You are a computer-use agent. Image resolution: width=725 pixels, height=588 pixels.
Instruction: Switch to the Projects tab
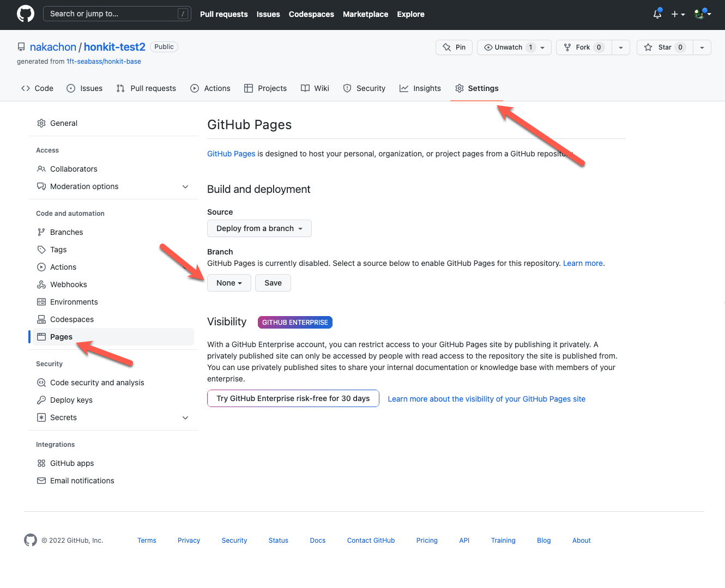(265, 88)
